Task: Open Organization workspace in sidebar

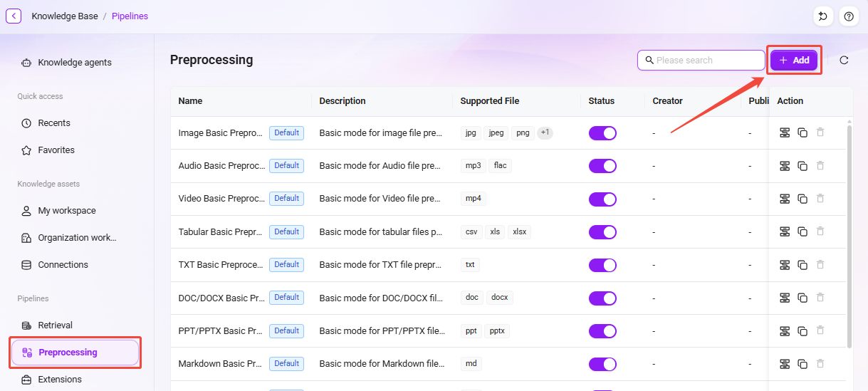Action: click(75, 238)
